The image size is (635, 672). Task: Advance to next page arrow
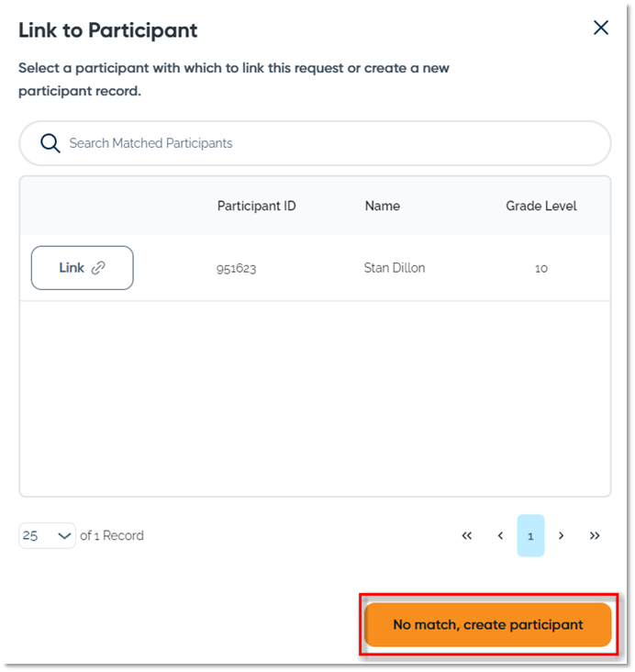click(x=562, y=536)
